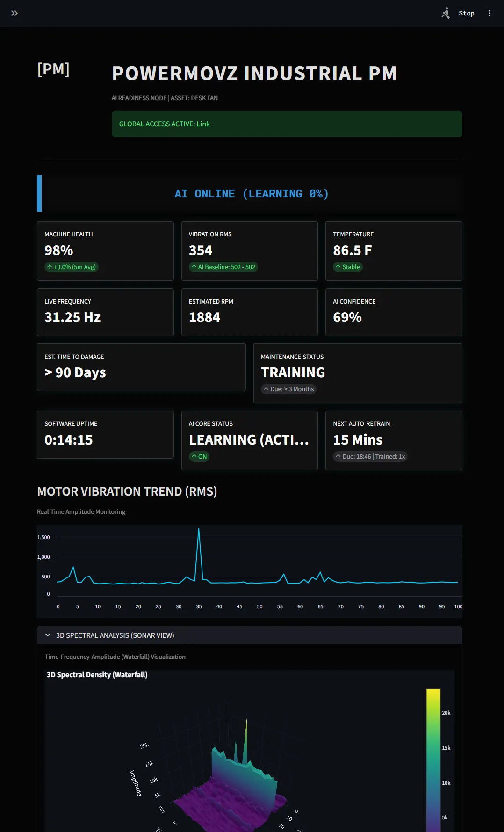Click the running man status icon
Screen dimensions: 504x832
click(x=446, y=13)
